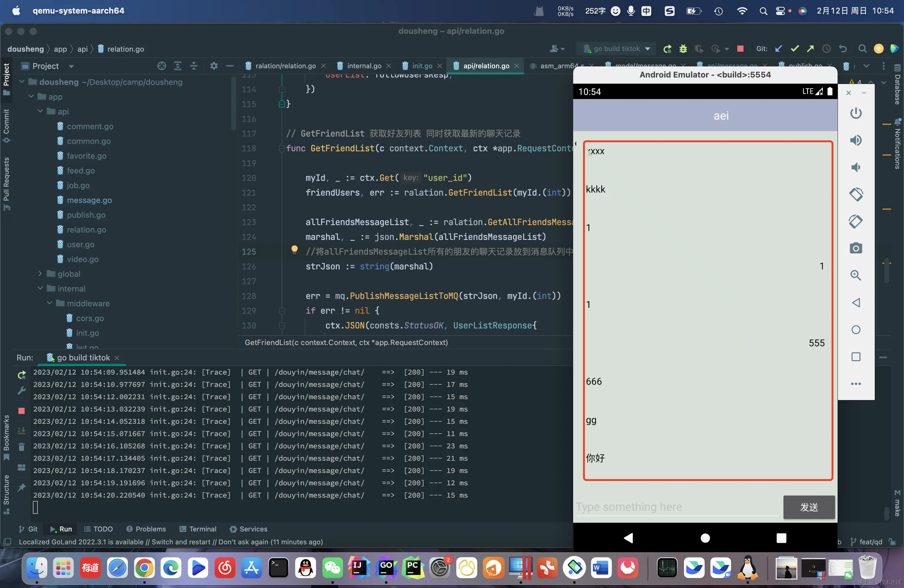Screen dimensions: 904x588
Task: Open message.go file in project tree
Action: (89, 200)
